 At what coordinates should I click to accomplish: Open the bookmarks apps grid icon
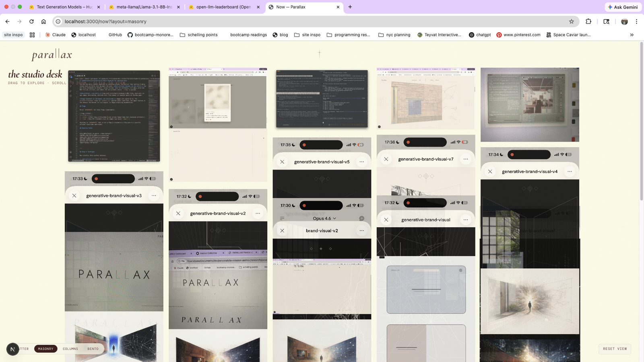tap(32, 35)
